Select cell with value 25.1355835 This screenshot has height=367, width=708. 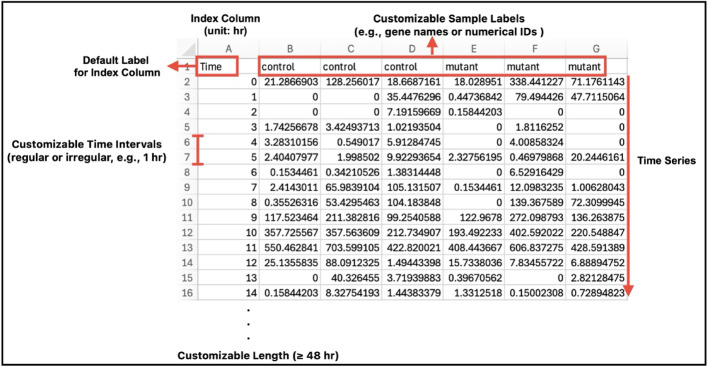tap(289, 262)
